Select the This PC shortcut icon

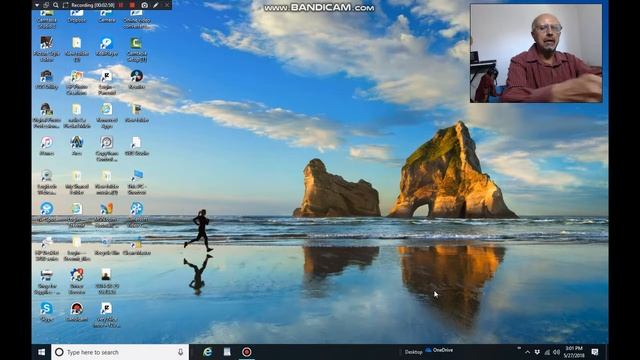tap(137, 182)
